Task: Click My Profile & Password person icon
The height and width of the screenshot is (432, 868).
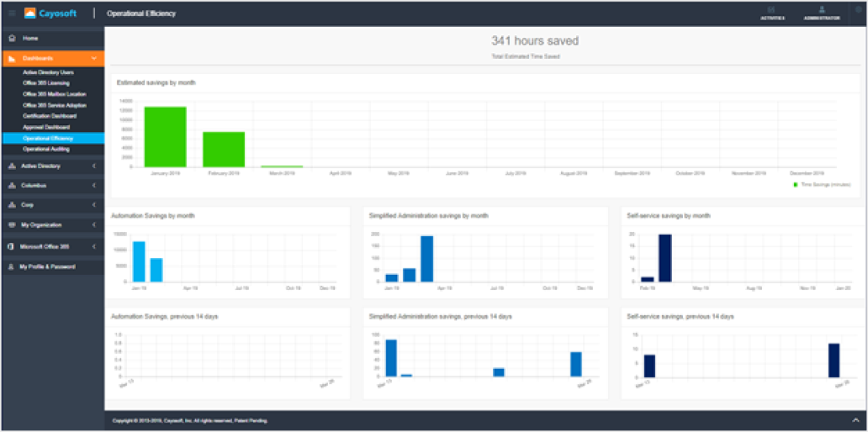Action: [x=12, y=266]
